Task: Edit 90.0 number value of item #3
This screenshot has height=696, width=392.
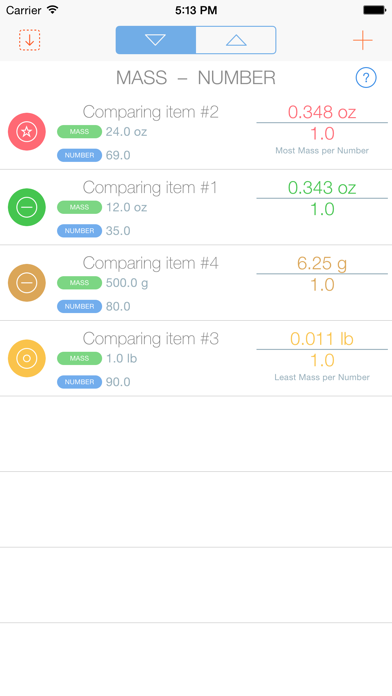Action: tap(118, 382)
